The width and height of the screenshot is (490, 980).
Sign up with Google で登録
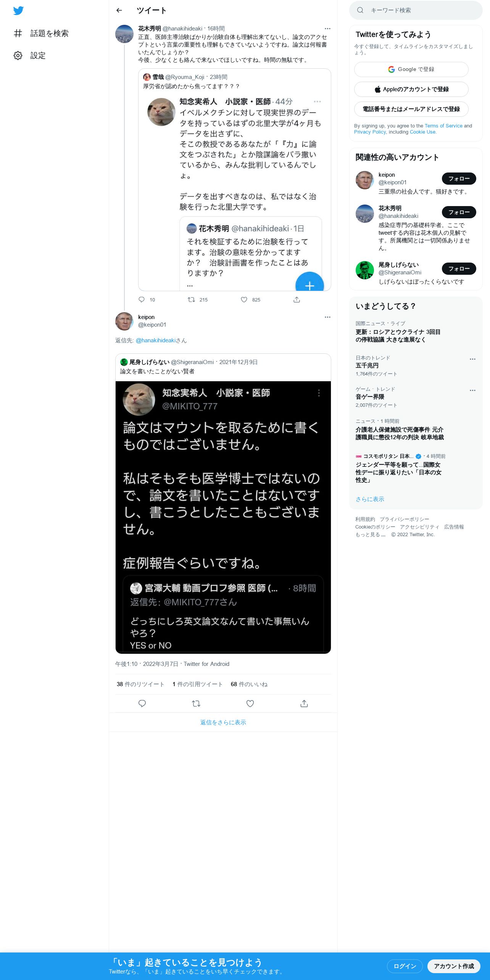[x=411, y=69]
